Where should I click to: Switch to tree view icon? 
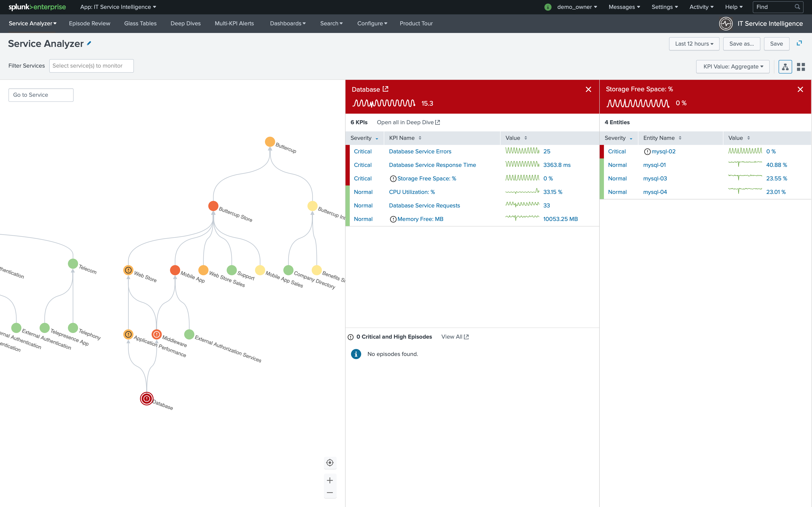point(785,67)
